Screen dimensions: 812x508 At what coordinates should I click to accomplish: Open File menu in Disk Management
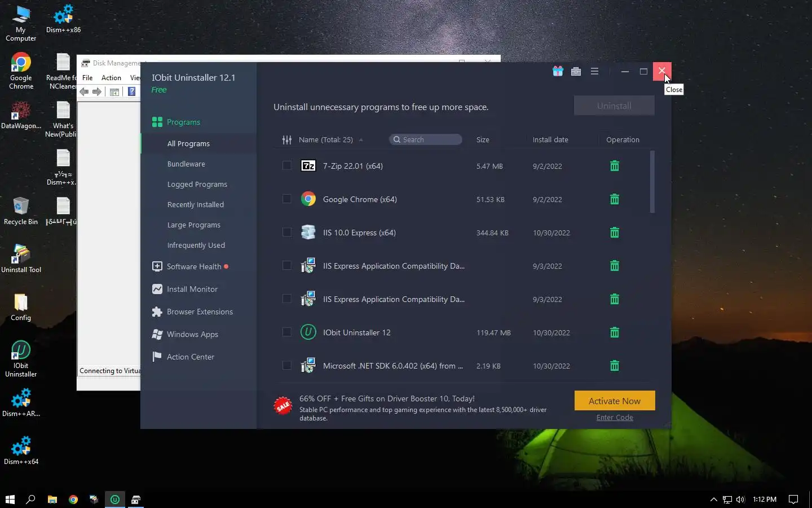click(87, 78)
